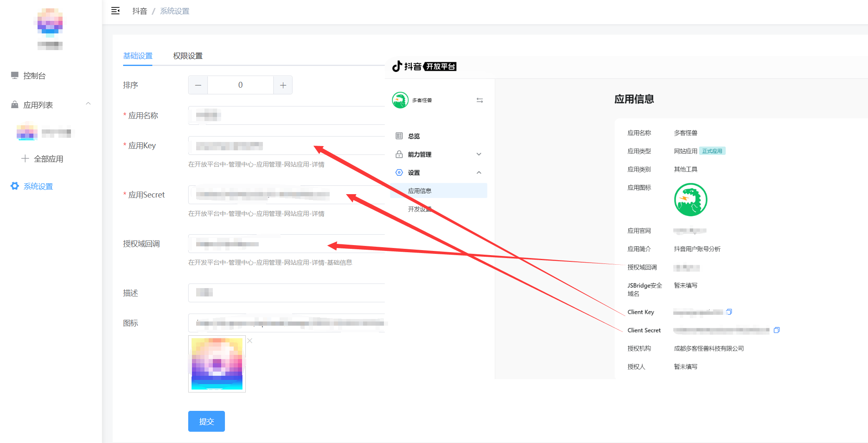Click the 应用信息 page heading
Viewport: 868px width, 443px height.
pyautogui.click(x=634, y=99)
